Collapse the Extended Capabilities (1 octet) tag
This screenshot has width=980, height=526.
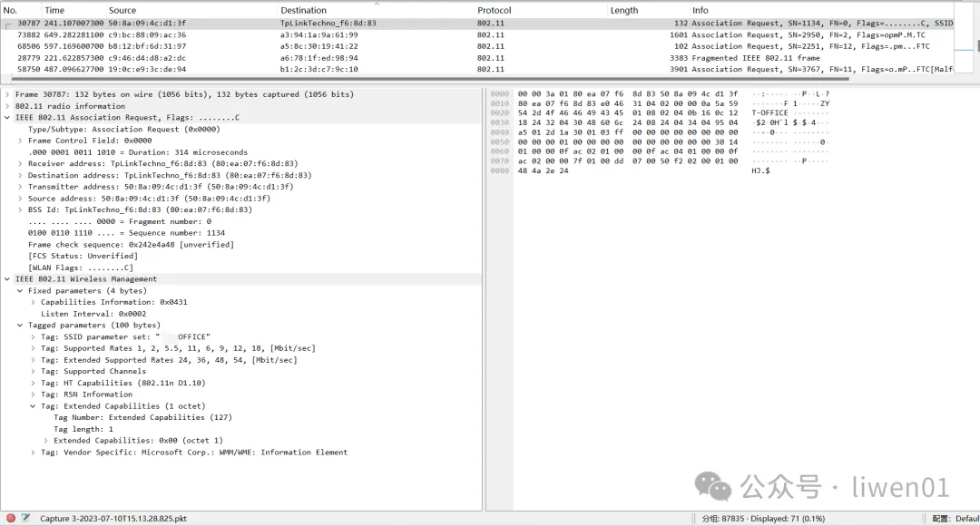click(x=34, y=406)
